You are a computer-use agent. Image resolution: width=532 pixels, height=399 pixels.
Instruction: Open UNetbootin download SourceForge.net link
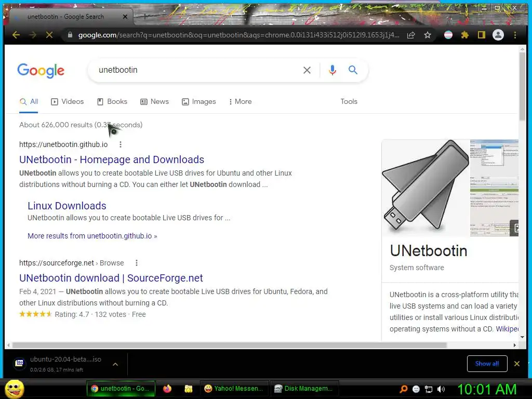(111, 278)
